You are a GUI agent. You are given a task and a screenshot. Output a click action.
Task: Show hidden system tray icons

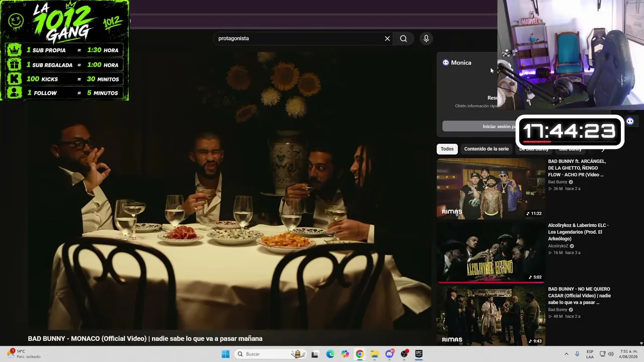click(x=567, y=354)
